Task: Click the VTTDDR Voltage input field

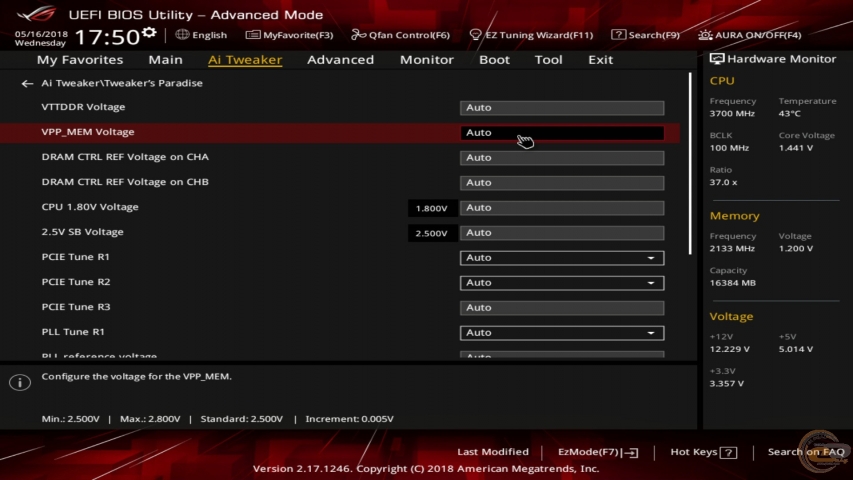Action: (562, 108)
